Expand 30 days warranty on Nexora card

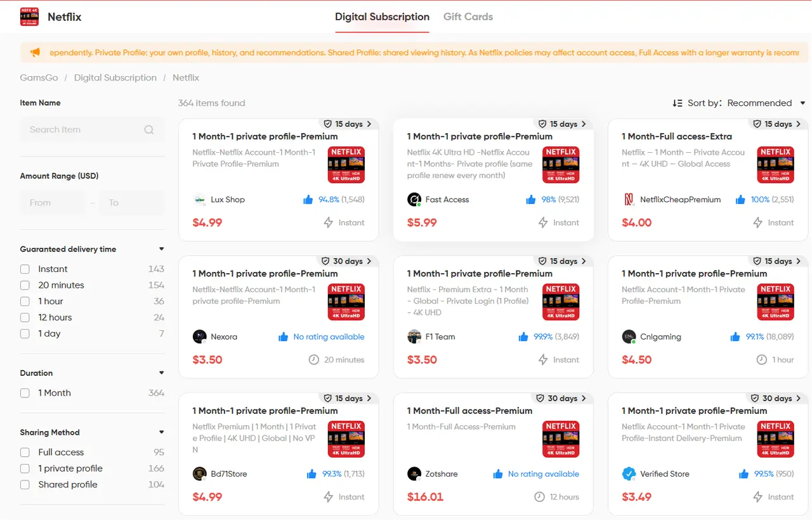(x=348, y=261)
